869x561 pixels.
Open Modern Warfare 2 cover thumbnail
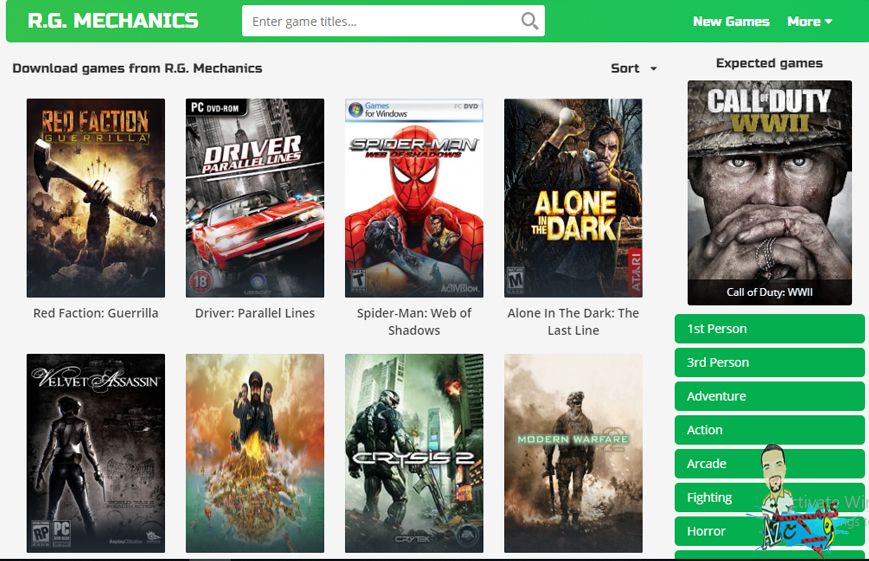tap(573, 453)
